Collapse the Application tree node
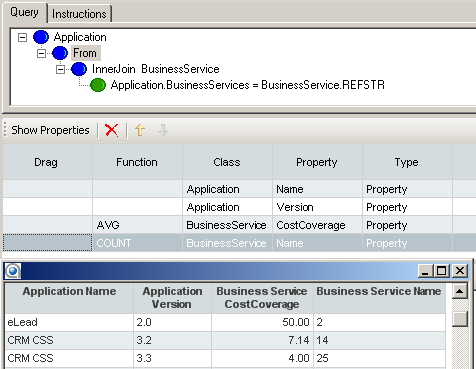Viewport: 476px width, 369px height. pos(22,37)
